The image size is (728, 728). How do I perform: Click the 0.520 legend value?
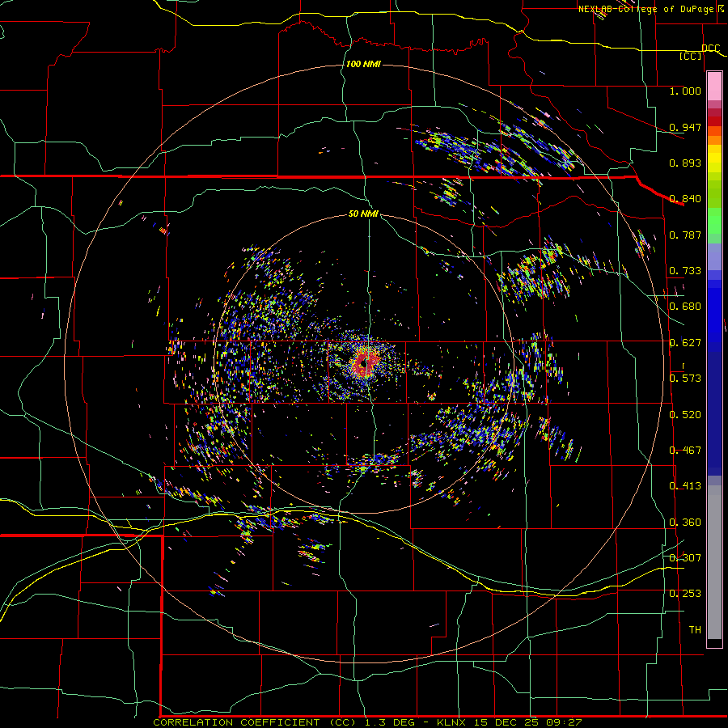point(685,415)
